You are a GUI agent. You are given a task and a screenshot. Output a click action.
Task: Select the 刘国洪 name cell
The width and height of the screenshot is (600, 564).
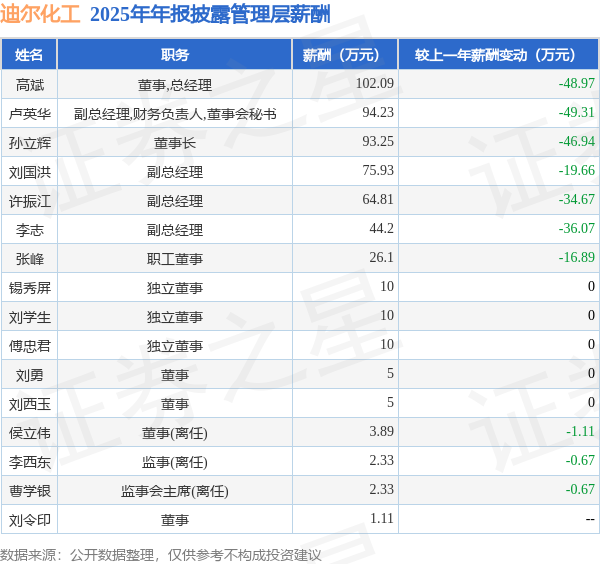click(x=30, y=172)
